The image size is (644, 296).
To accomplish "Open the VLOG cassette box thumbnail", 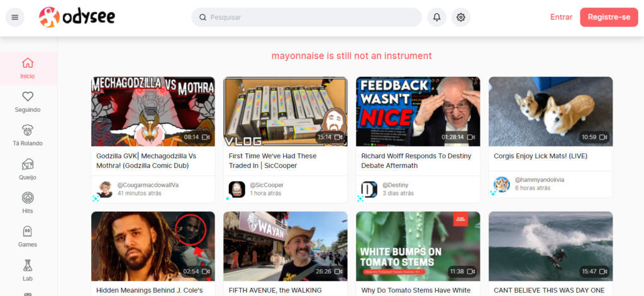I will [286, 111].
